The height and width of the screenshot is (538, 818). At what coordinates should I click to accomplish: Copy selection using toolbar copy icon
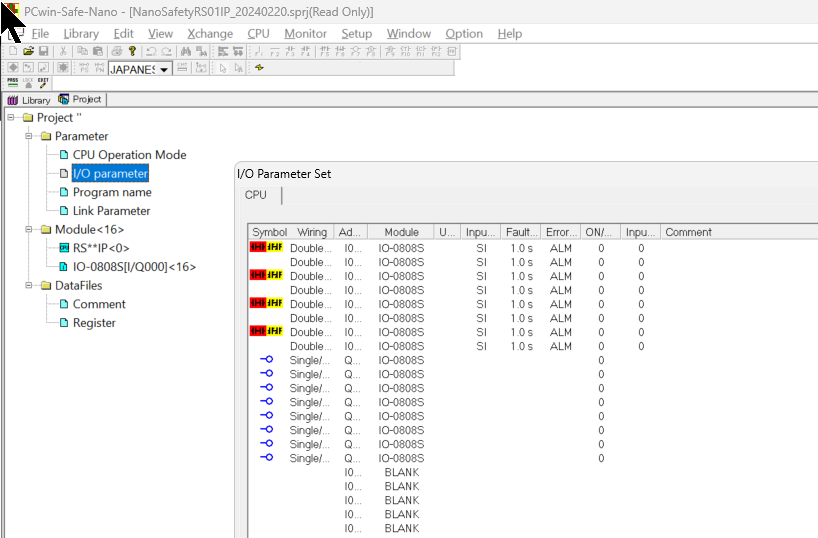pyautogui.click(x=82, y=51)
